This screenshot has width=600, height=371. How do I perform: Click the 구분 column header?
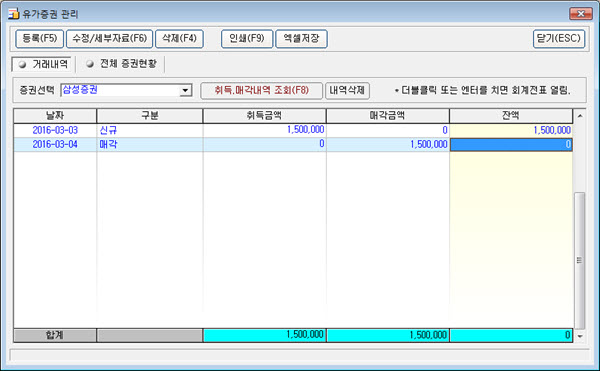click(150, 116)
